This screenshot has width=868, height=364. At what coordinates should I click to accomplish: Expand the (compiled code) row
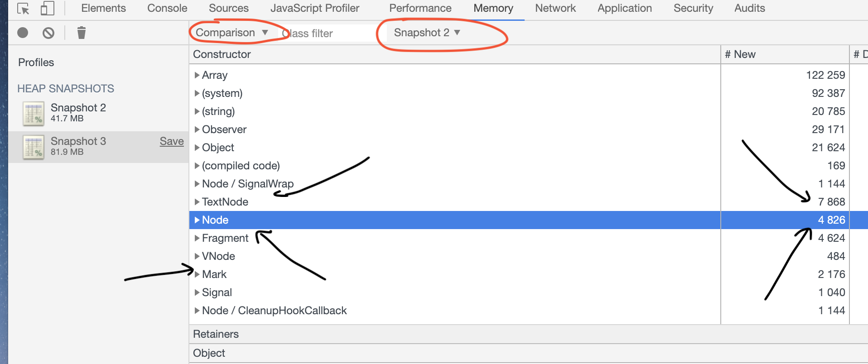click(197, 166)
